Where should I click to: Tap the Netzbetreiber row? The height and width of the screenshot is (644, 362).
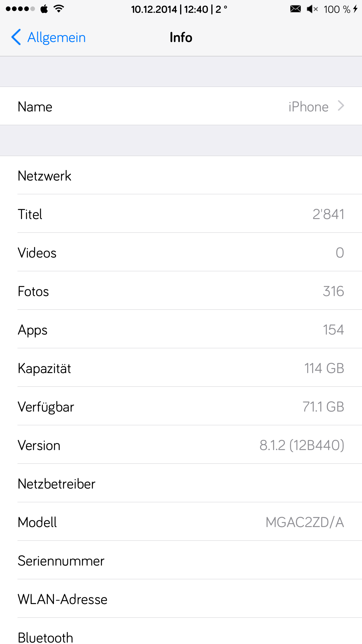point(181,484)
